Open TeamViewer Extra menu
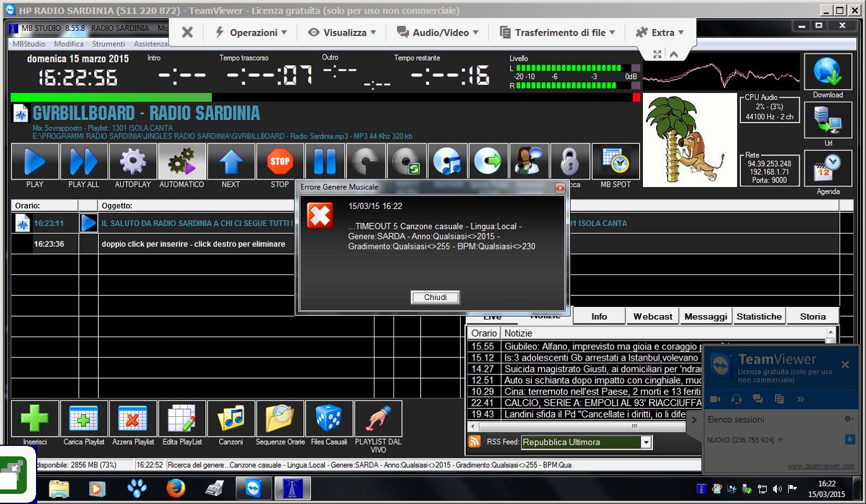This screenshot has width=866, height=504. 660,32
